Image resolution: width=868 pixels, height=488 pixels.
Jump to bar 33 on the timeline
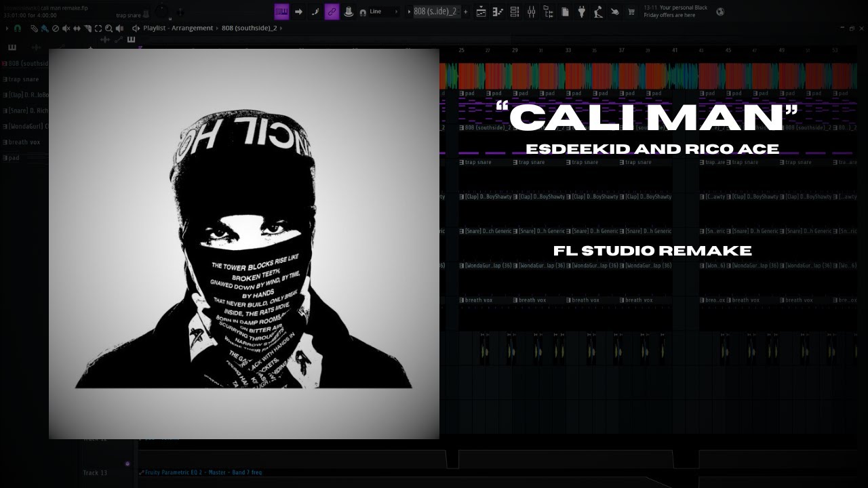pyautogui.click(x=568, y=50)
